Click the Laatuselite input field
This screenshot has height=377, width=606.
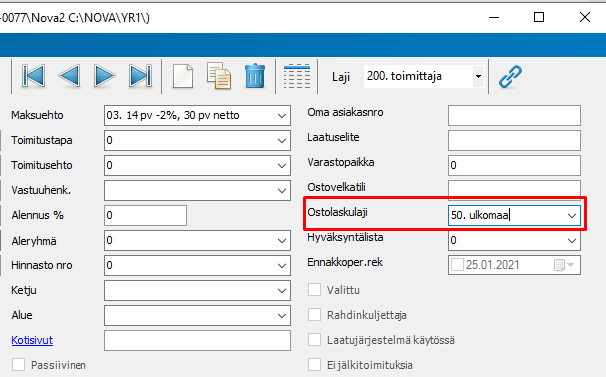(x=514, y=140)
